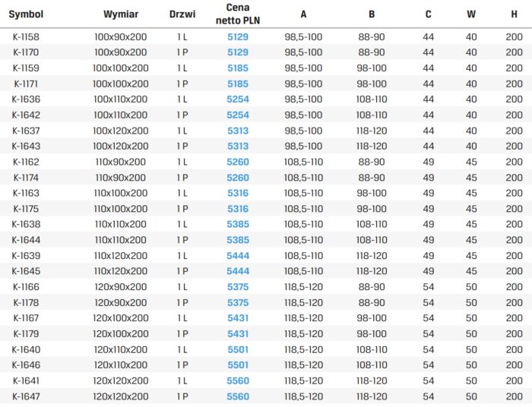Click price 5129 in the K-1158 row
Screen dimensions: 532x407
238,36
